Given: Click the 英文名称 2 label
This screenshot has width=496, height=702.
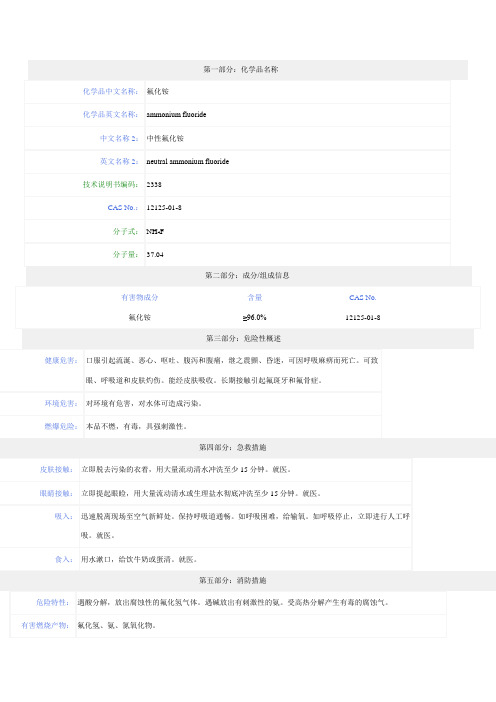Looking at the screenshot, I should [119, 161].
